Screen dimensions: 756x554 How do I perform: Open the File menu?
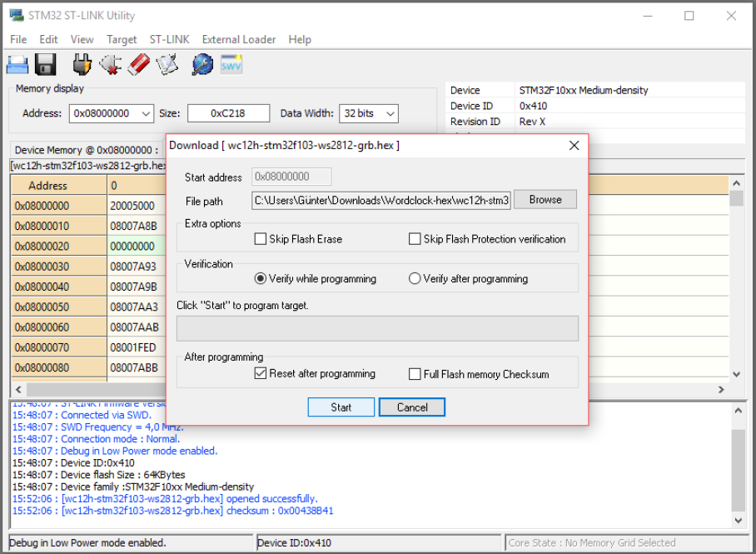pos(18,40)
